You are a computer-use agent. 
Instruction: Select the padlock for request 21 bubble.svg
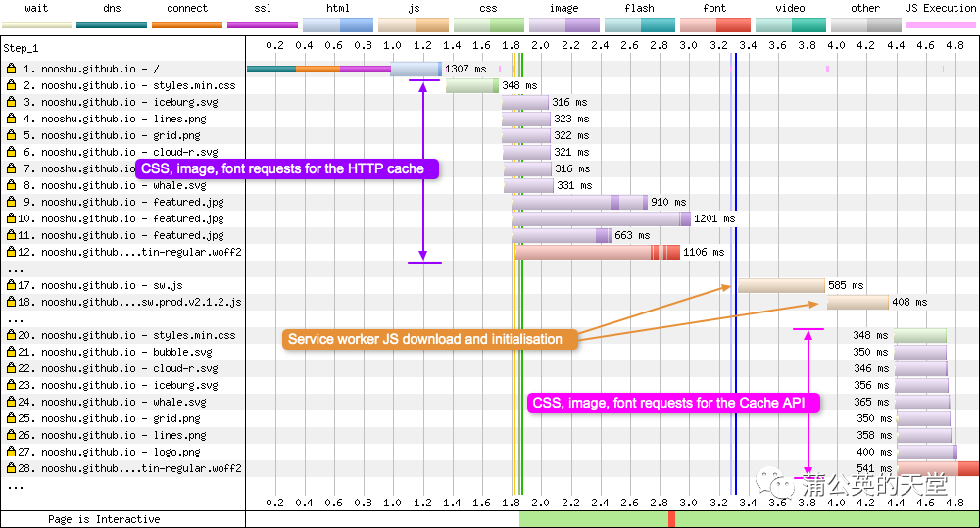[x=11, y=352]
